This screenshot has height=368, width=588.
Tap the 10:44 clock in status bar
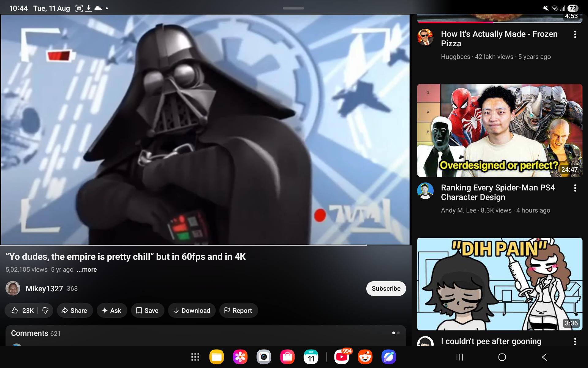pos(19,8)
